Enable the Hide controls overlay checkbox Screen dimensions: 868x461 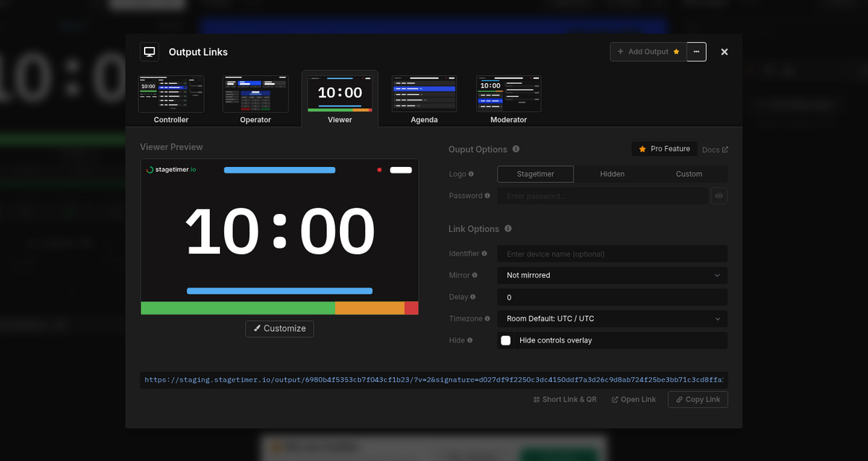coord(506,340)
